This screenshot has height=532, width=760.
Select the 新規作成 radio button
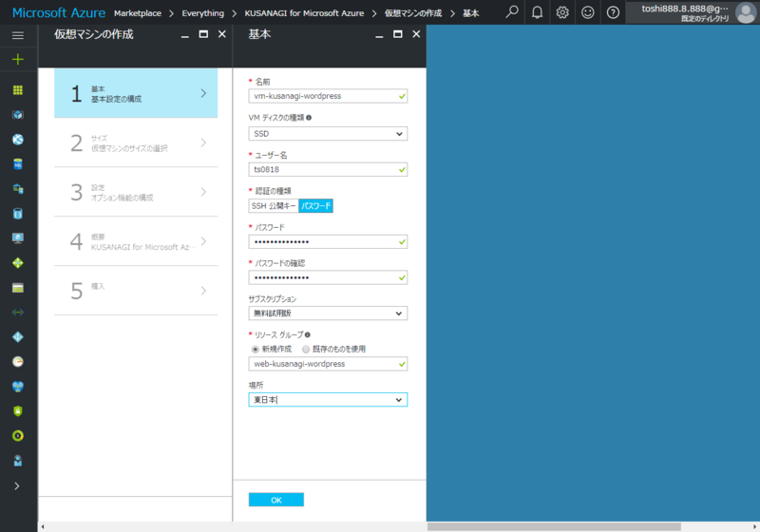(x=256, y=349)
